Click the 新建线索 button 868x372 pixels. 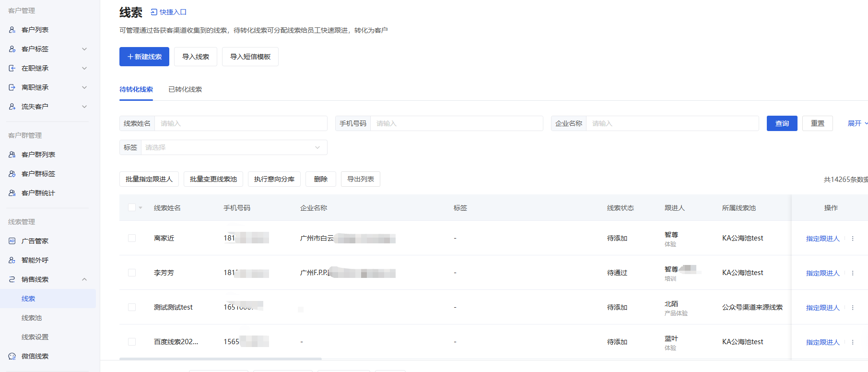point(144,57)
